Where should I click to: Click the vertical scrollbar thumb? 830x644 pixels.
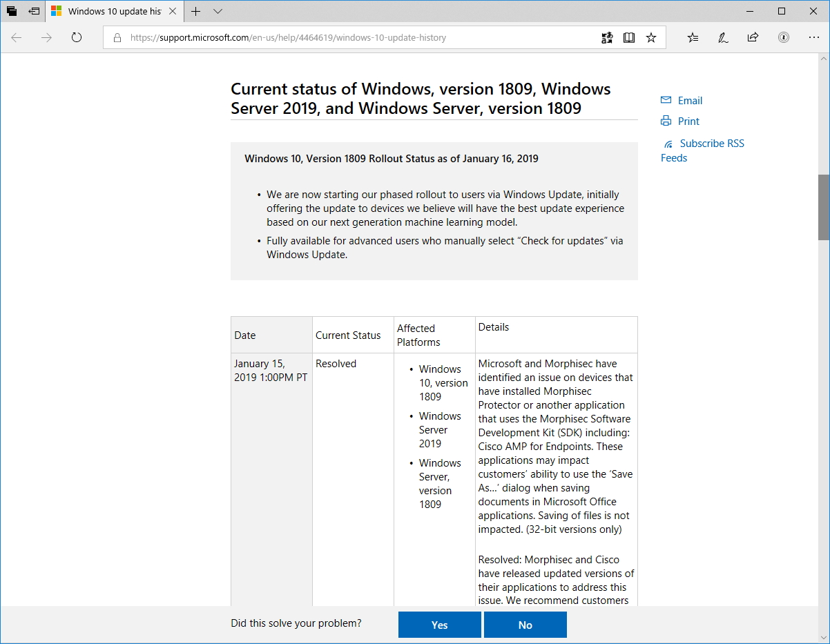click(x=823, y=207)
